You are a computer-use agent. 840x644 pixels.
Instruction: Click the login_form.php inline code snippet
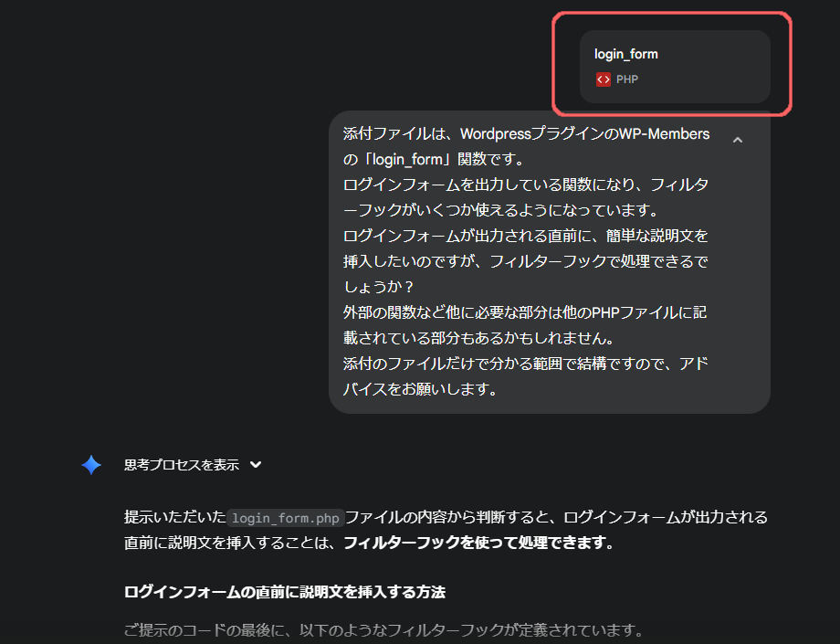click(285, 518)
